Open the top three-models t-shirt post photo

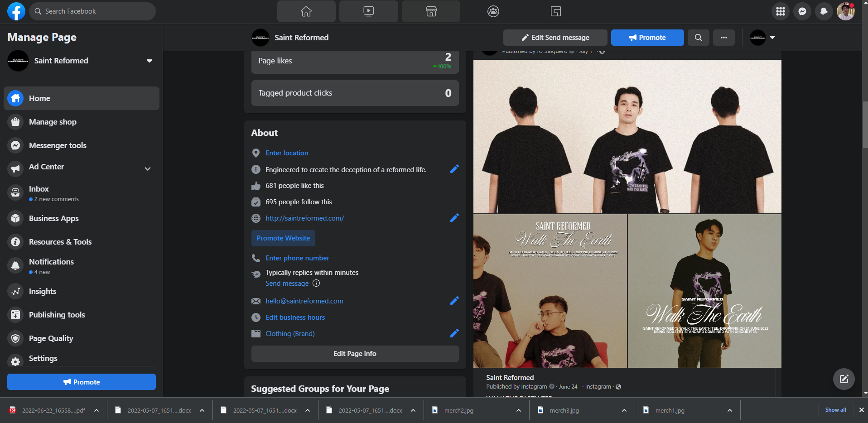(x=627, y=136)
